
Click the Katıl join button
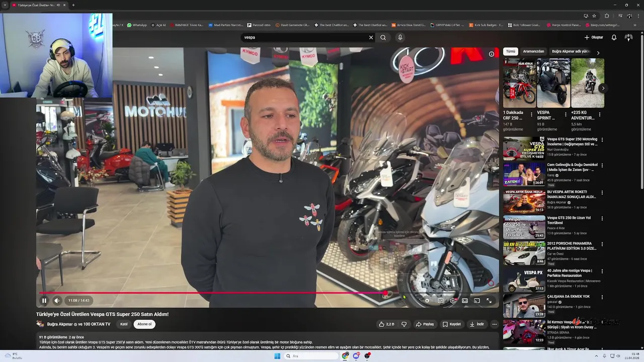[124, 324]
